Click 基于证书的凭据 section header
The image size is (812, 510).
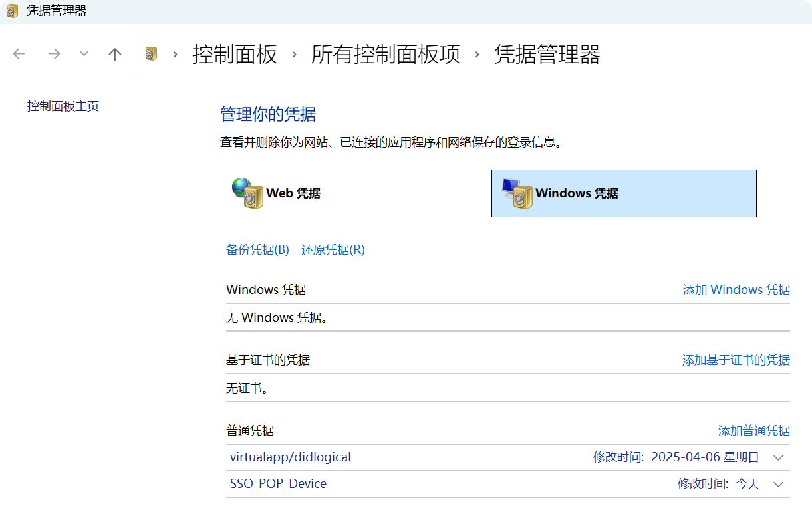(268, 360)
